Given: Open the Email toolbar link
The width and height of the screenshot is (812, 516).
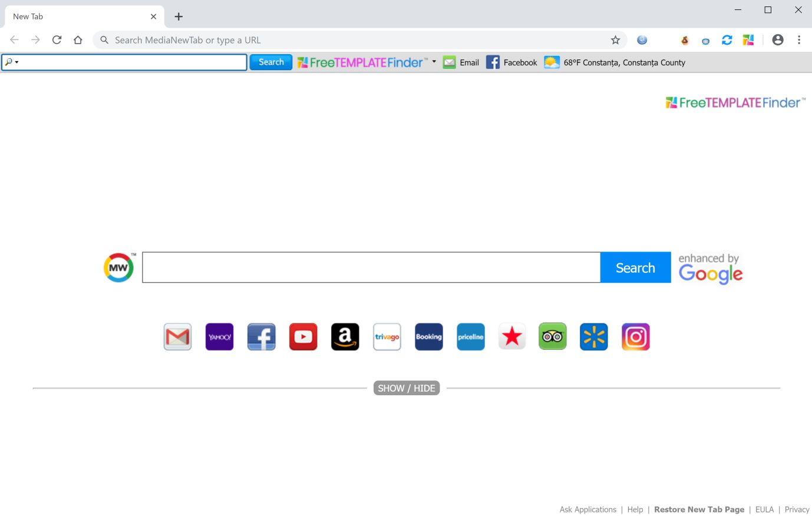Looking at the screenshot, I should [x=461, y=62].
